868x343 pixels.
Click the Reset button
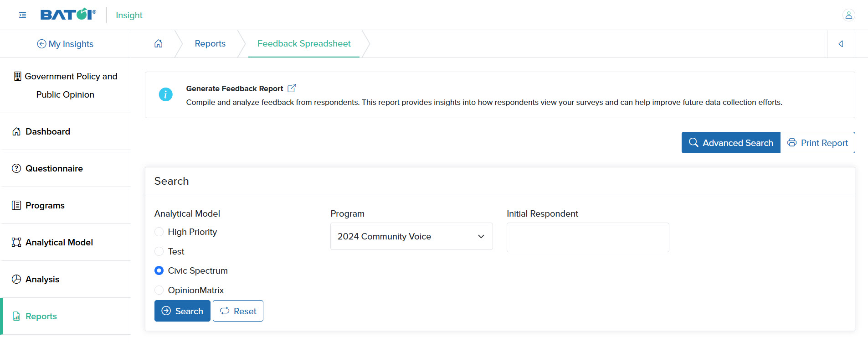[238, 311]
